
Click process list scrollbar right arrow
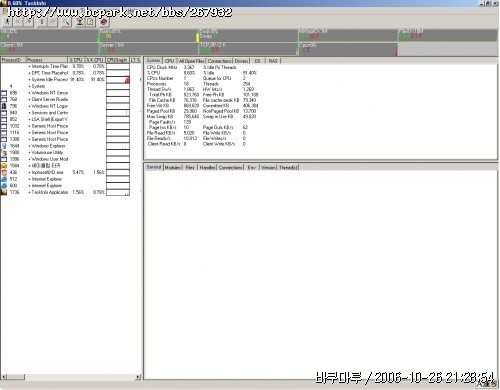coord(138,377)
